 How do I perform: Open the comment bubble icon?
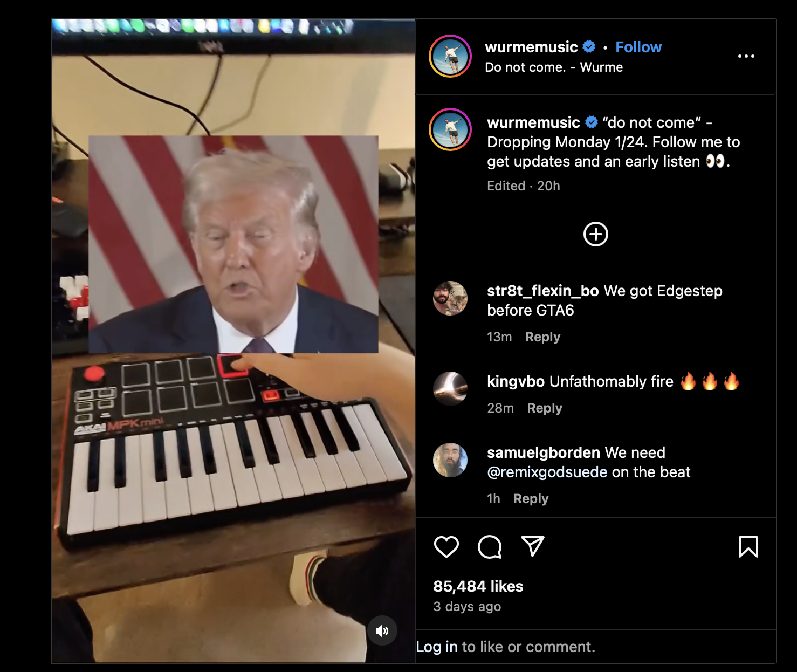[x=490, y=547]
